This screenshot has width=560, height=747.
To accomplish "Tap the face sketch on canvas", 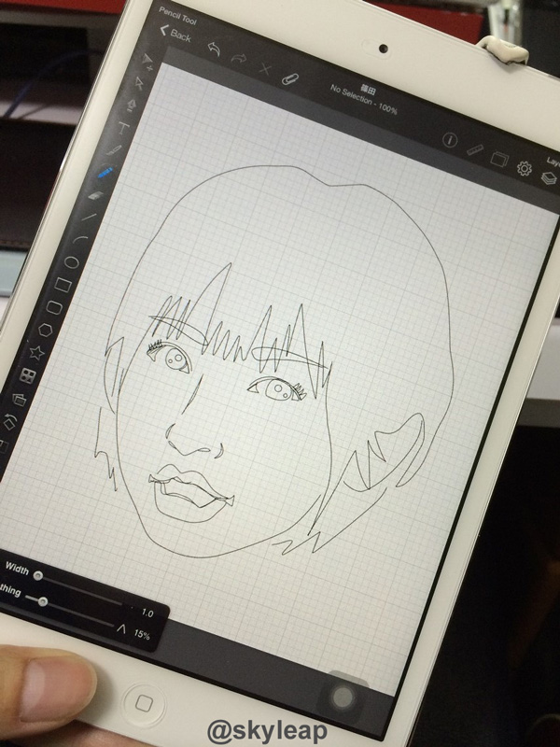I will pyautogui.click(x=272, y=362).
